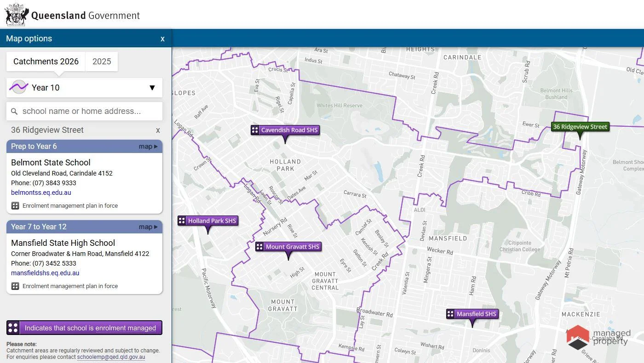Open the mansfieldshs.eq.edu.au website link
Image resolution: width=644 pixels, height=363 pixels.
coord(45,273)
